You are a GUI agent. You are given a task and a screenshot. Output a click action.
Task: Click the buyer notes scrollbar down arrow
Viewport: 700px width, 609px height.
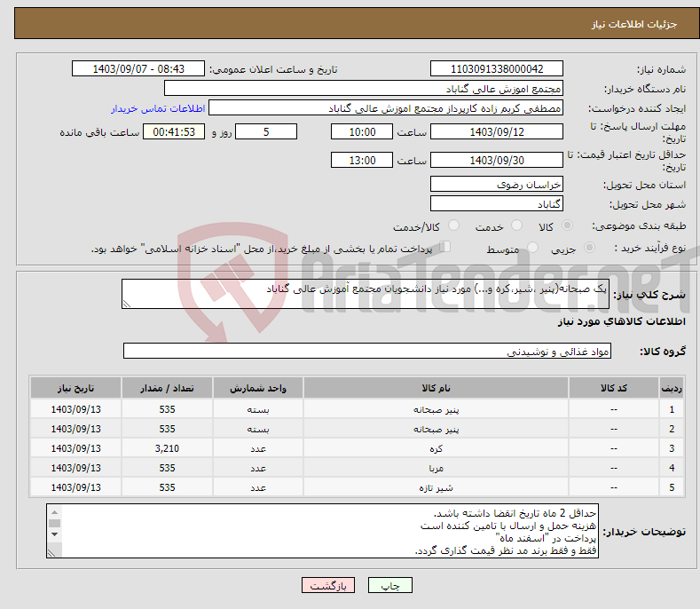pyautogui.click(x=54, y=534)
